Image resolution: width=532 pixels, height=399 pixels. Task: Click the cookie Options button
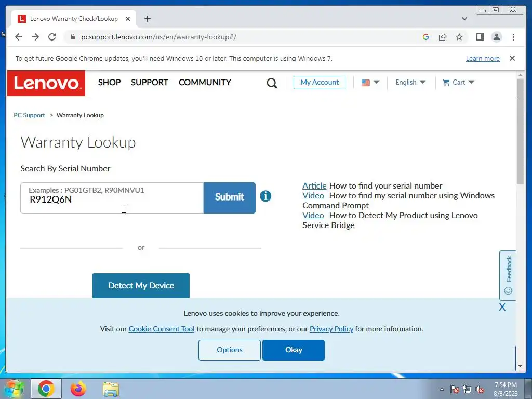point(229,350)
